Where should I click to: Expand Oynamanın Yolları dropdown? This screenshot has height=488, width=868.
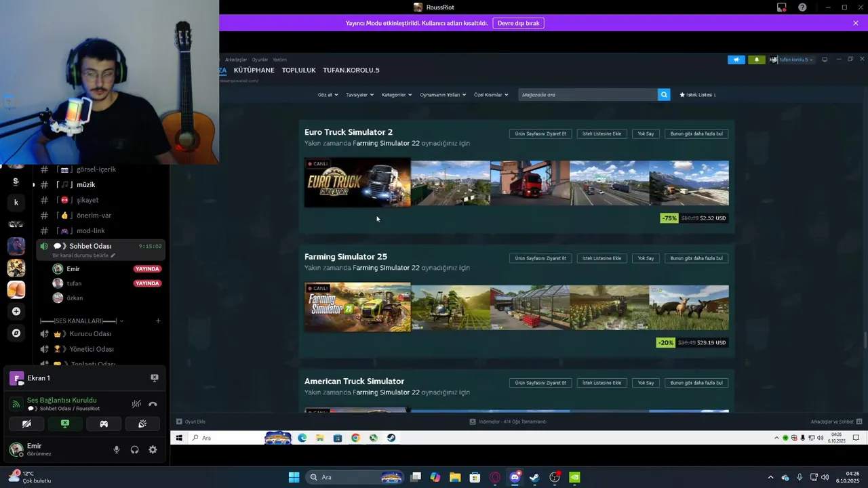point(443,95)
